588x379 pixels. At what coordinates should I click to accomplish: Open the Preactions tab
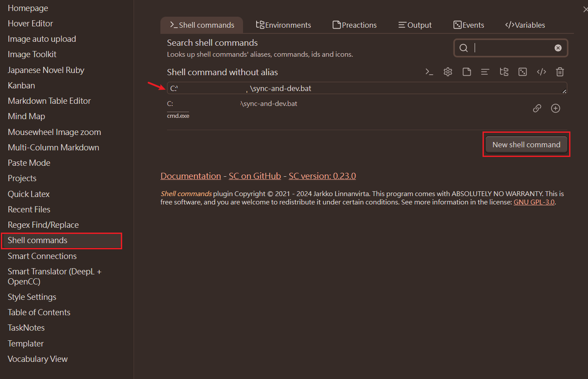point(355,25)
